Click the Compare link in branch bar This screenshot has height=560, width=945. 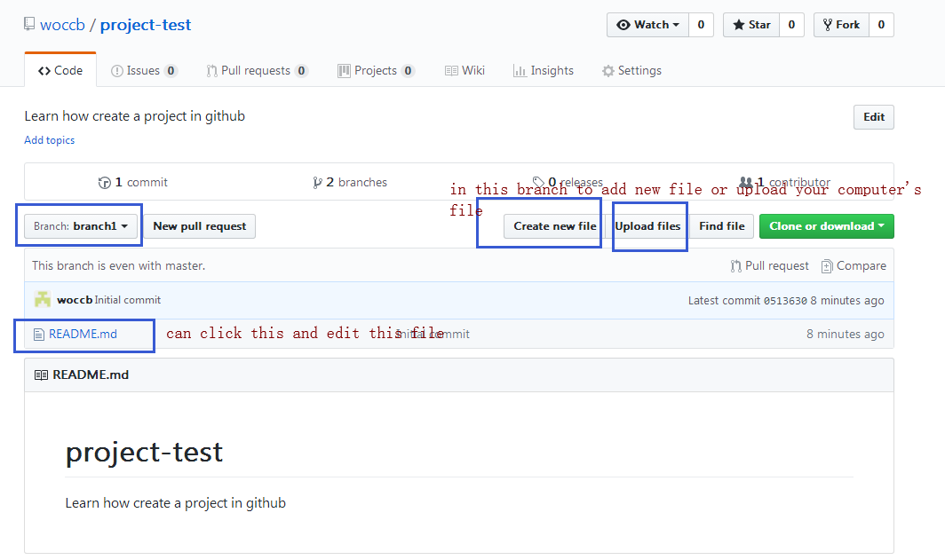(x=854, y=265)
